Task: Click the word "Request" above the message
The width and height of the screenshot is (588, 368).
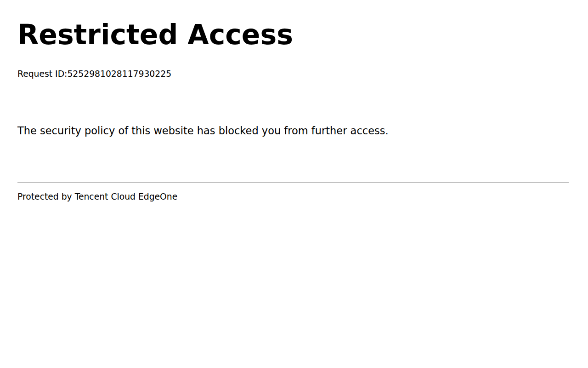Action: [34, 74]
